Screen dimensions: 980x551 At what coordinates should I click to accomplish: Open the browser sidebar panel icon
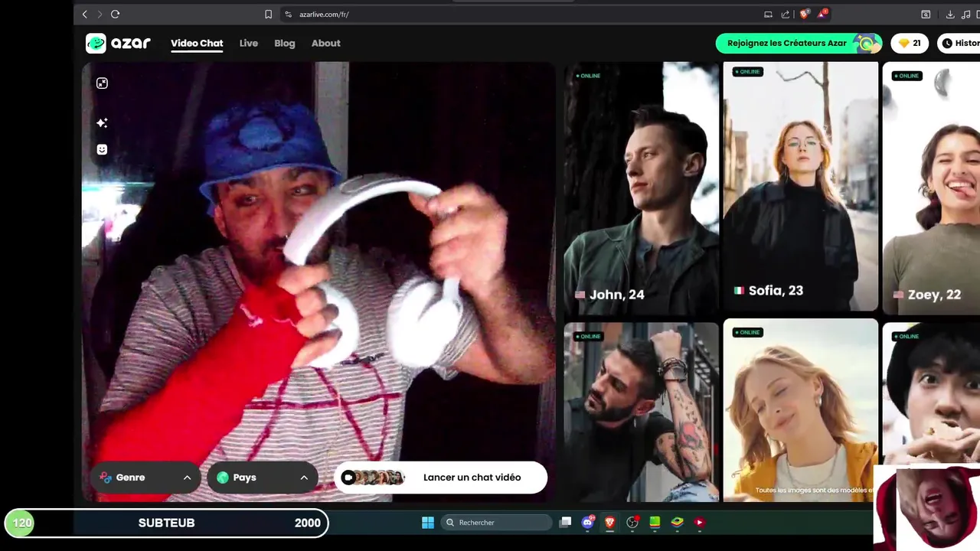point(926,14)
